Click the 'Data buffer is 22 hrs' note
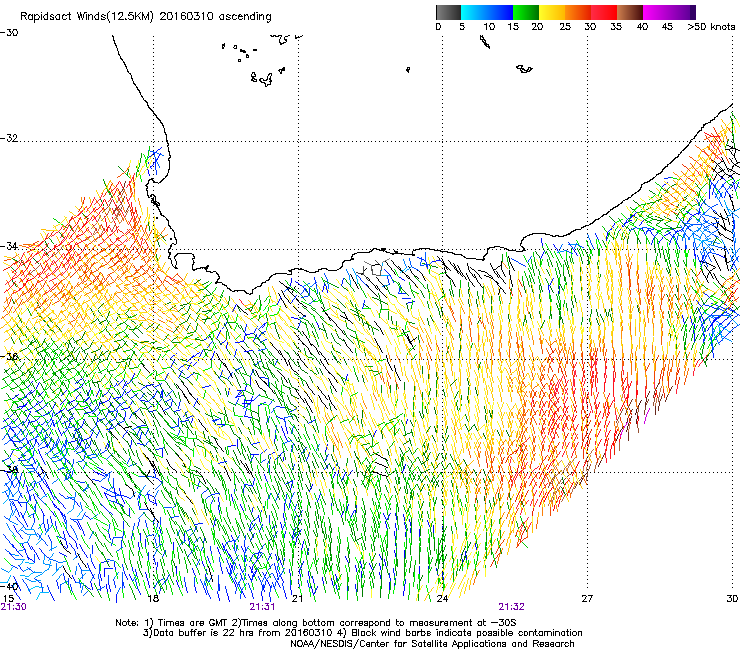This screenshot has height=650, width=740. pos(362,633)
